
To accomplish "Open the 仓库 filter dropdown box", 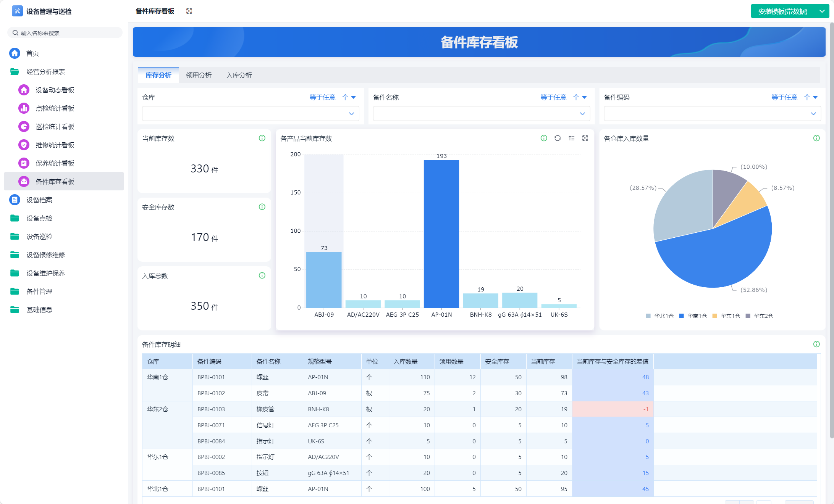I will tap(250, 114).
